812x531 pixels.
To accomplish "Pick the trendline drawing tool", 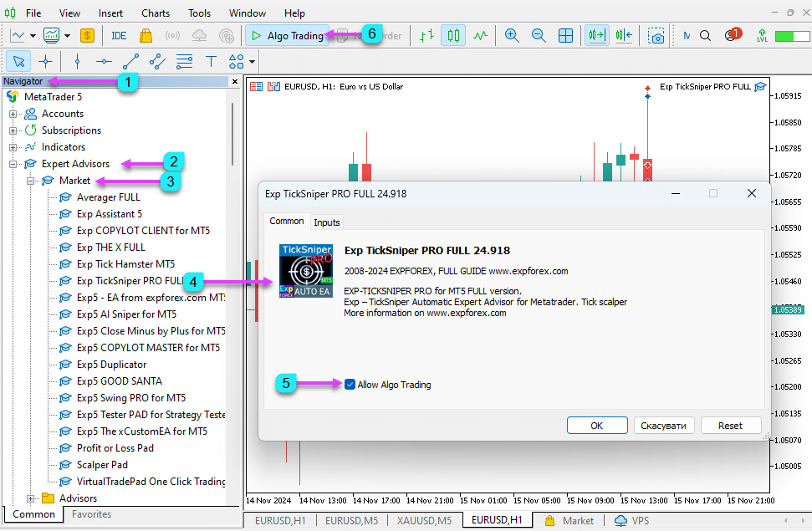I will [x=130, y=61].
